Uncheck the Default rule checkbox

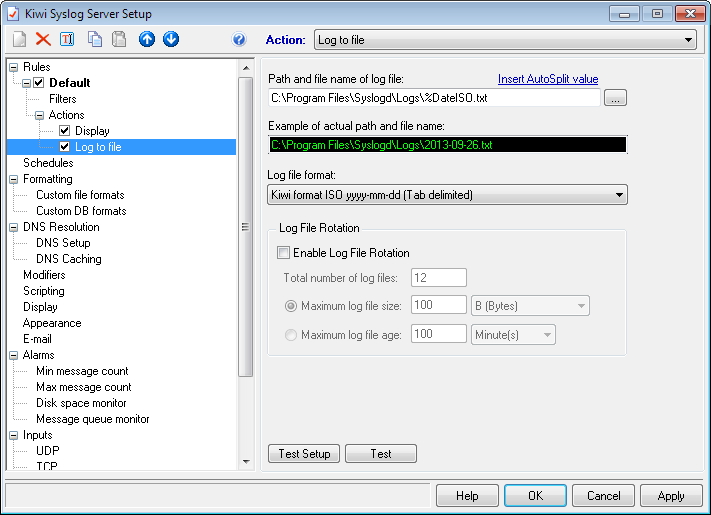[x=39, y=83]
